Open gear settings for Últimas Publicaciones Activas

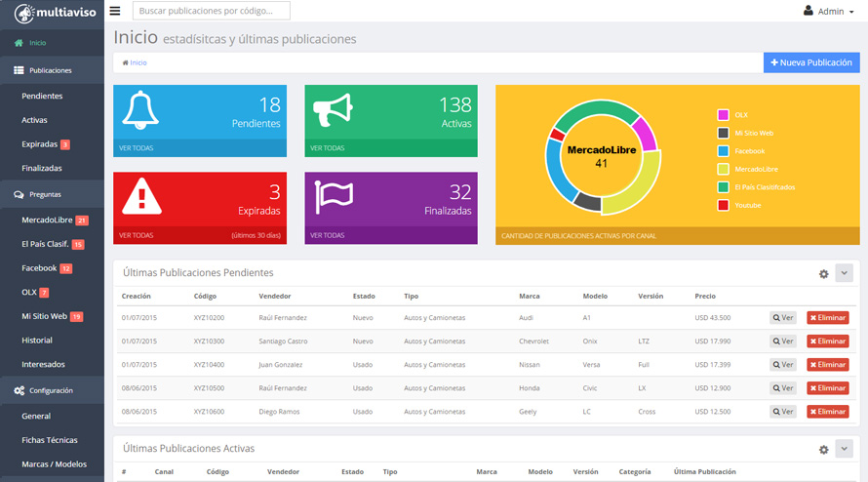click(824, 450)
